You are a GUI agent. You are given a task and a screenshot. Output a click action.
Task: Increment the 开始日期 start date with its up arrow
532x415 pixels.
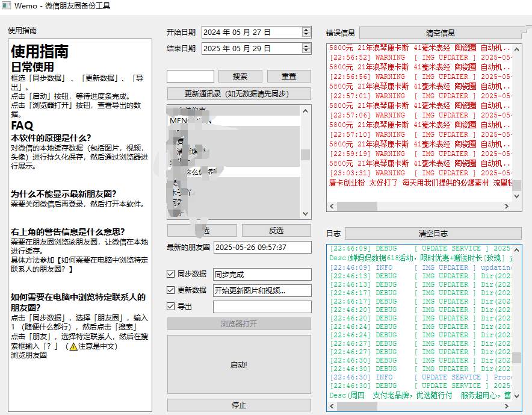coord(306,30)
